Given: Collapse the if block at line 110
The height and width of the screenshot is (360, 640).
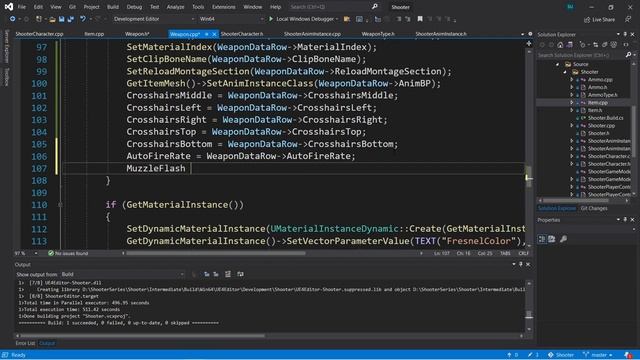Looking at the screenshot, I should [x=60, y=205].
